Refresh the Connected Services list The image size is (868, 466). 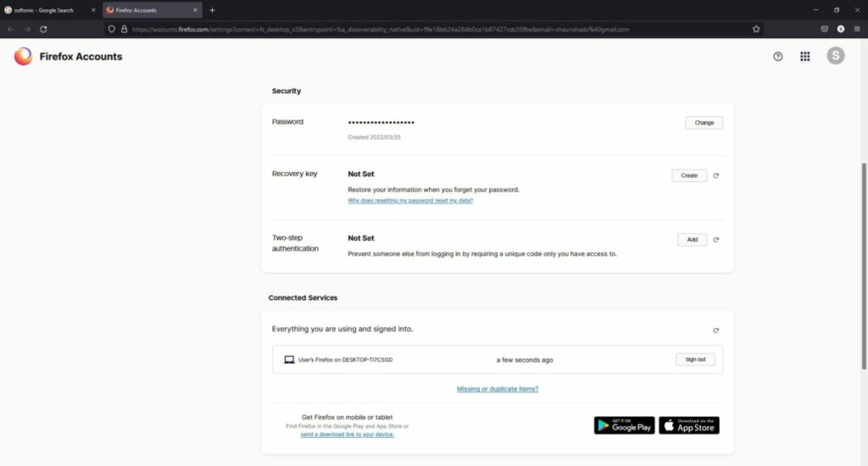tap(716, 330)
